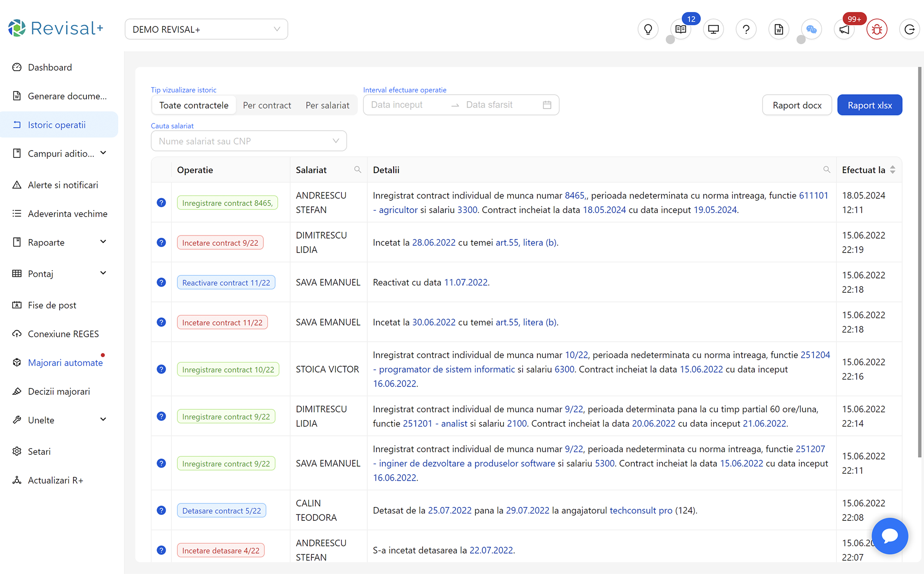Open the 'Nume salariat sau CNP' dropdown
Viewport: 924px width, 579px height.
click(x=249, y=141)
